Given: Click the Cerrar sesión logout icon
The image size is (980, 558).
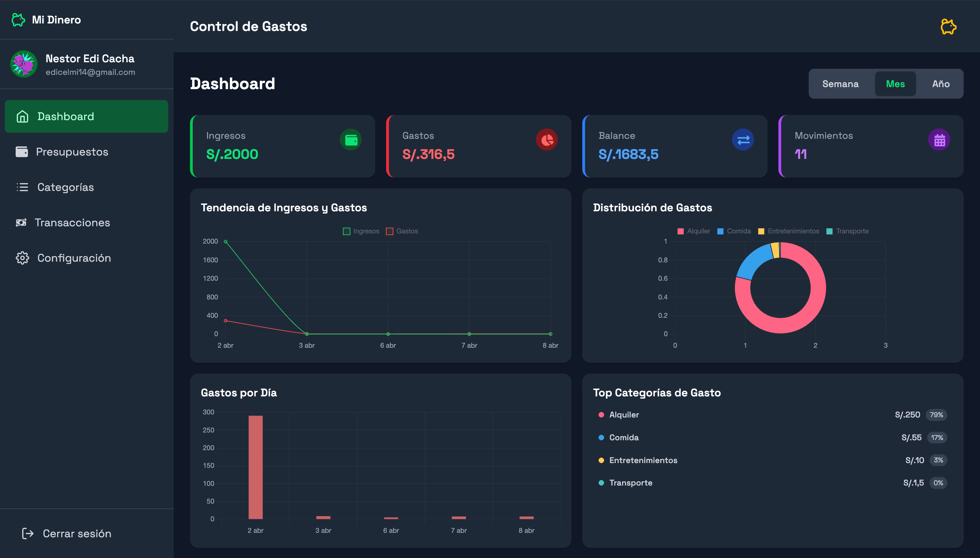Looking at the screenshot, I should (28, 534).
